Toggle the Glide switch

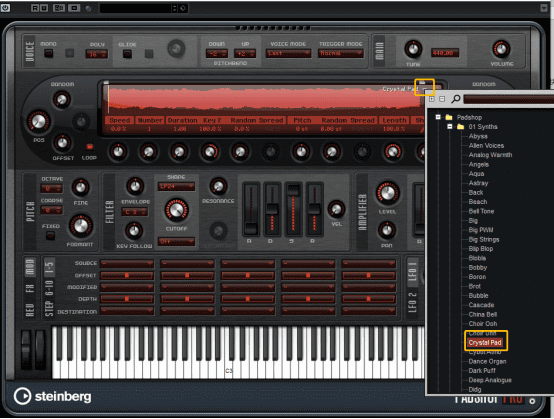point(127,54)
